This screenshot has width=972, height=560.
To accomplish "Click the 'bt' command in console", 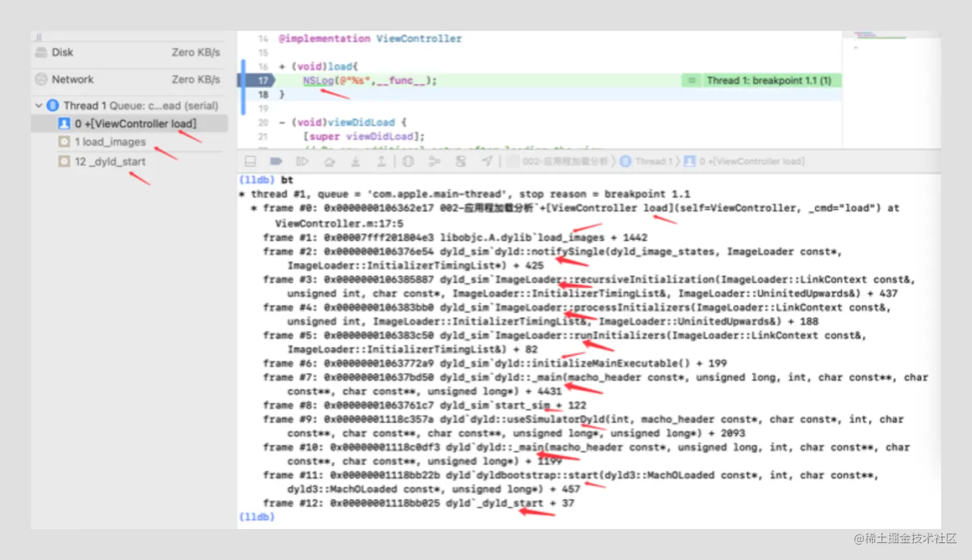I will tap(287, 179).
